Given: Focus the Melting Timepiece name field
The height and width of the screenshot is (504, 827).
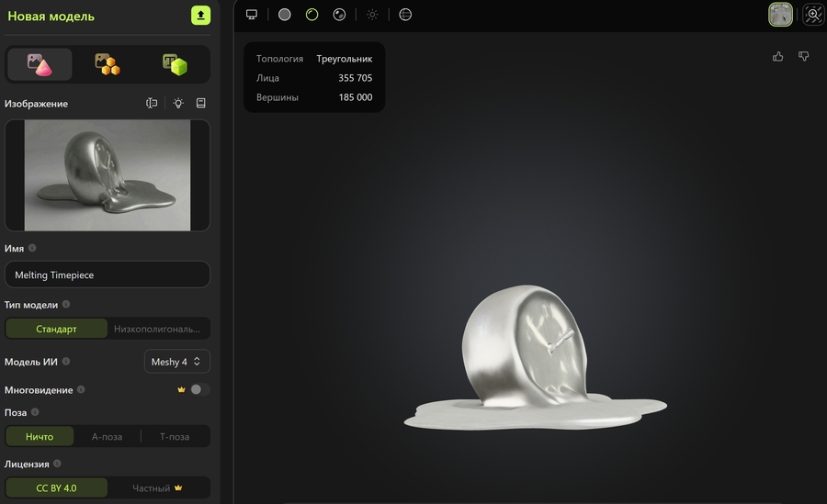Looking at the screenshot, I should pos(108,274).
